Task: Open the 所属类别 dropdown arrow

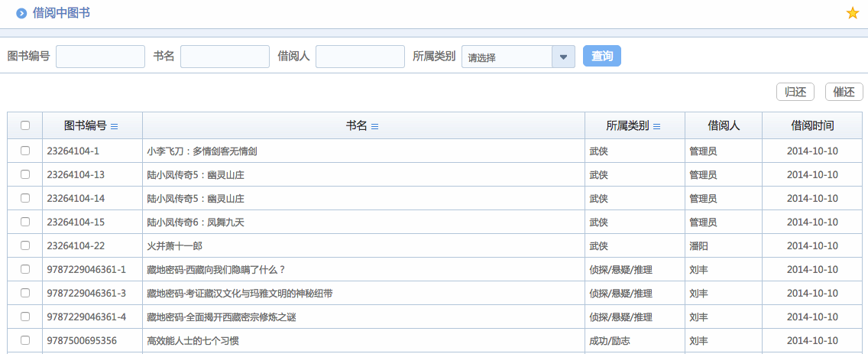Action: [563, 57]
